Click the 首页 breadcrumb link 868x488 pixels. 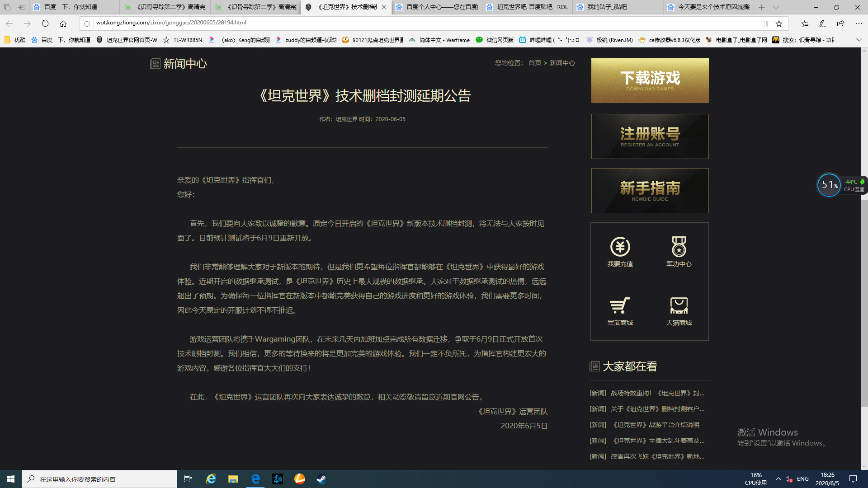(535, 63)
